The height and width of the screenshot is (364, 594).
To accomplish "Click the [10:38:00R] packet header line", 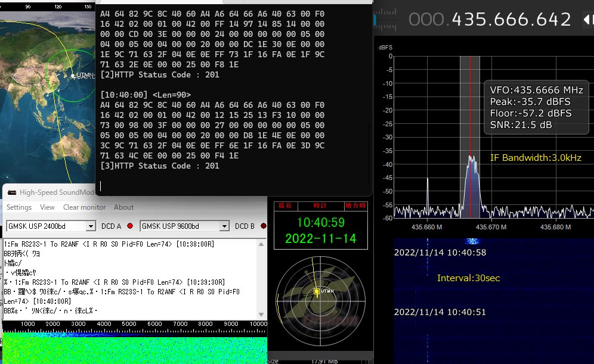I will (109, 244).
